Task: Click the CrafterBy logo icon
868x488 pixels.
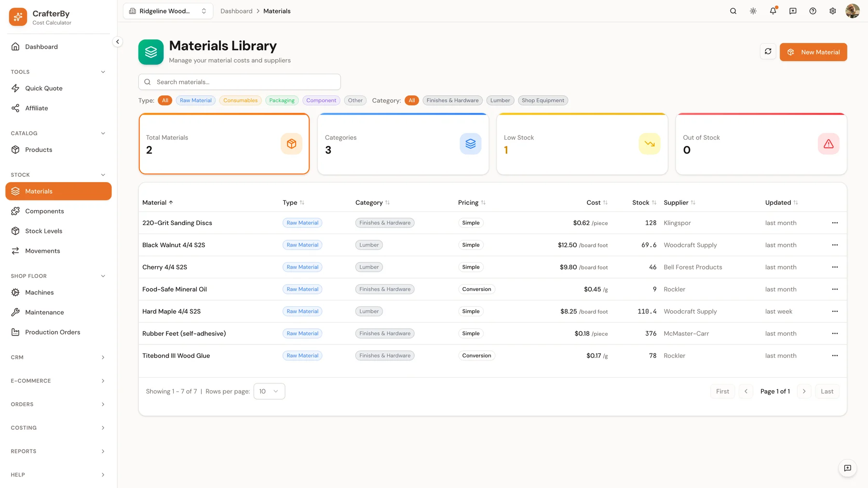Action: click(18, 17)
